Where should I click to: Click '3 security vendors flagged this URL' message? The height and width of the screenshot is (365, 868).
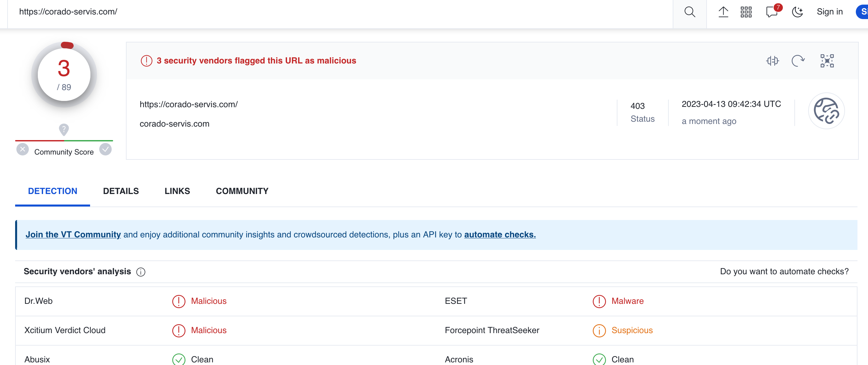tap(256, 61)
